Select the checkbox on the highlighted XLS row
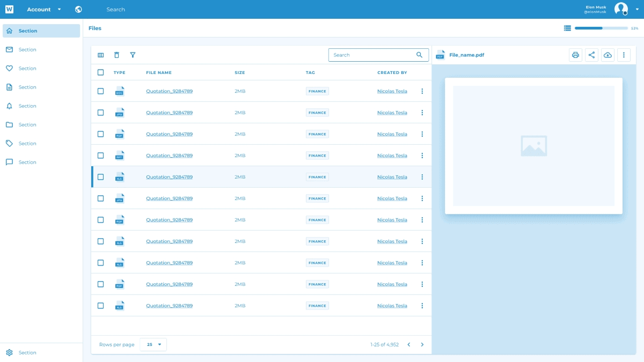The height and width of the screenshot is (362, 644). (100, 177)
